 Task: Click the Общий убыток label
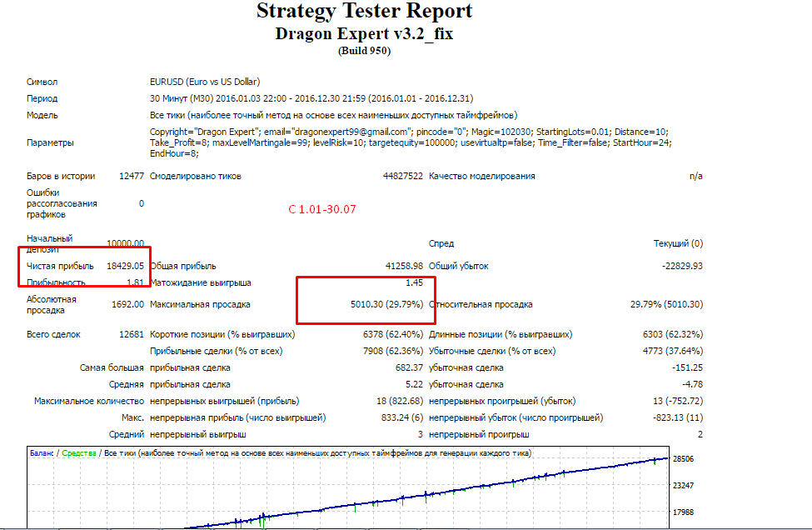[x=458, y=266]
